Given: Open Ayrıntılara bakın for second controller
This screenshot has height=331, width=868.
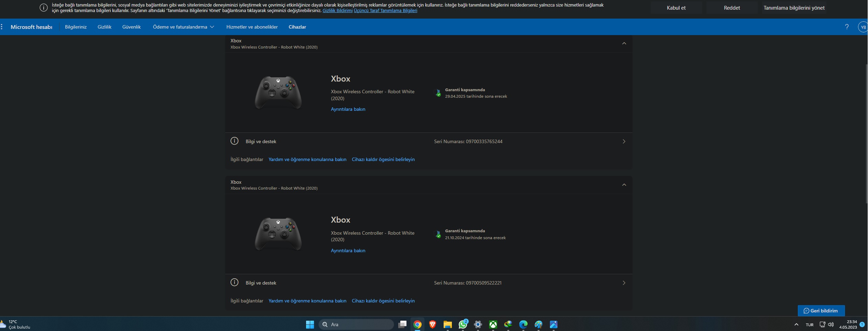Looking at the screenshot, I should tap(348, 250).
